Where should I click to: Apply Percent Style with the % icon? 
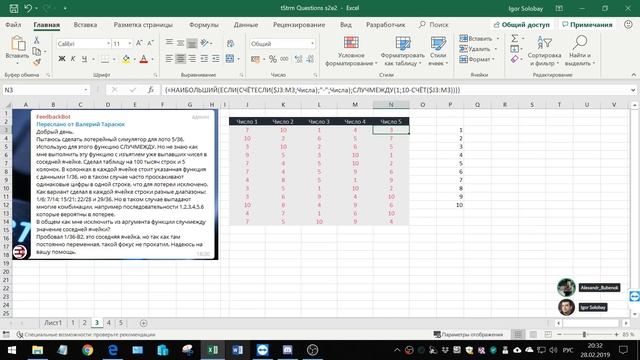click(273, 59)
